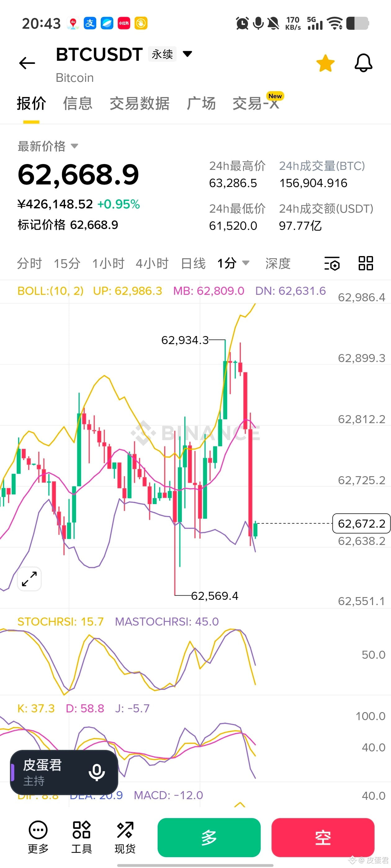Tap the back arrow icon
The width and height of the screenshot is (391, 868).
pos(27,63)
